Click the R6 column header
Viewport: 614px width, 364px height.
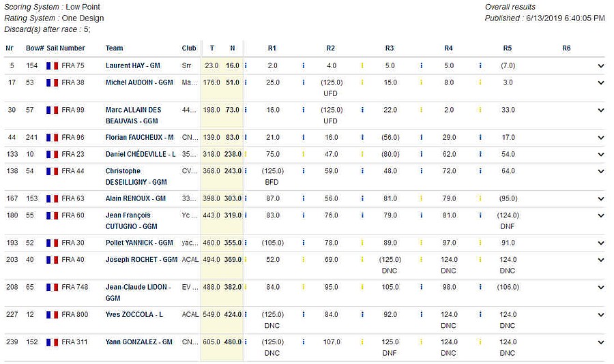pyautogui.click(x=566, y=48)
